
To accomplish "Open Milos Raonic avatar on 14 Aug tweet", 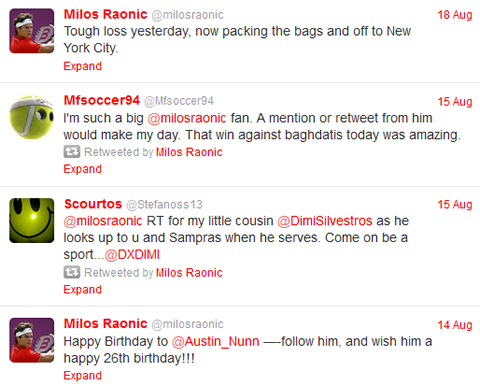I will pos(32,340).
